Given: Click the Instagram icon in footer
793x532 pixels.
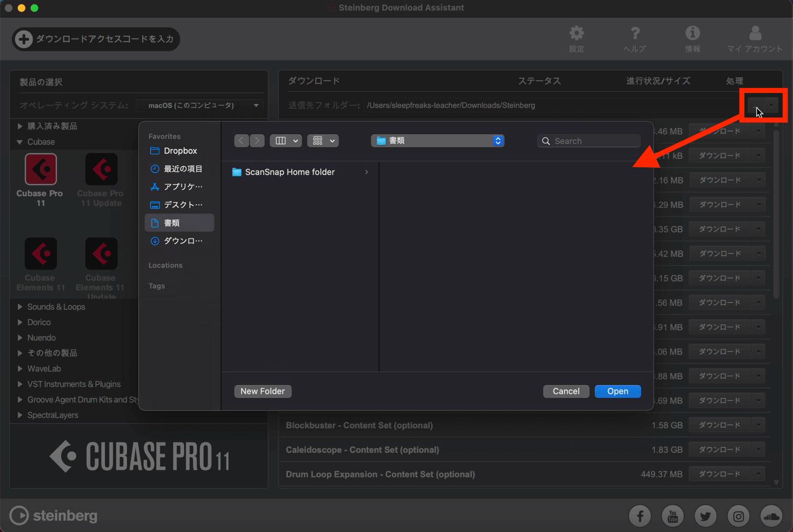Looking at the screenshot, I should (x=738, y=516).
